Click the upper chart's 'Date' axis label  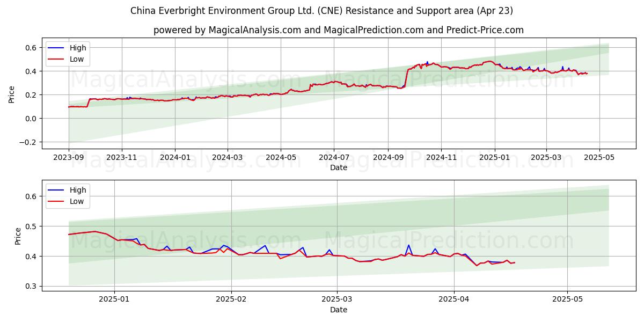[x=339, y=168]
